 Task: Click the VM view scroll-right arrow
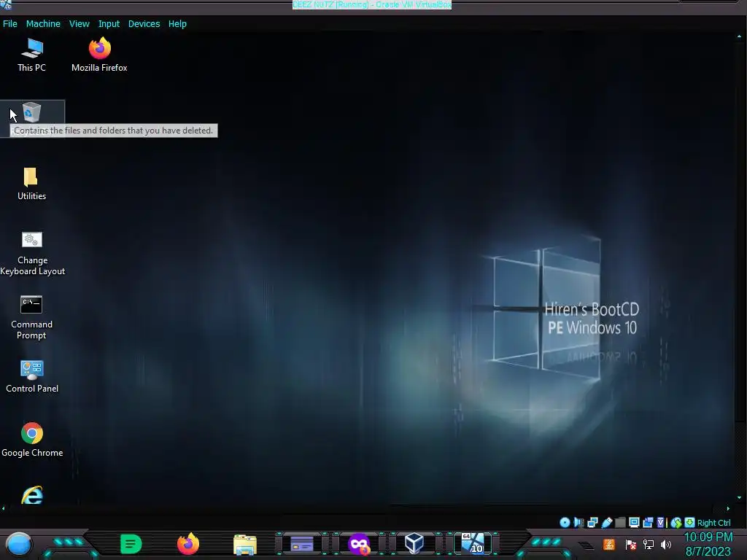tap(728, 508)
